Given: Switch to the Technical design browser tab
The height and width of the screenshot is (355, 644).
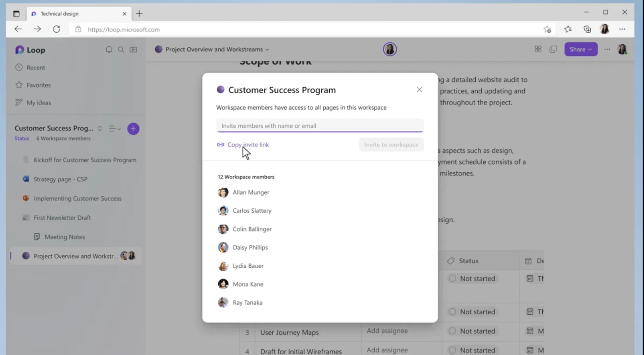Looking at the screenshot, I should coord(60,14).
